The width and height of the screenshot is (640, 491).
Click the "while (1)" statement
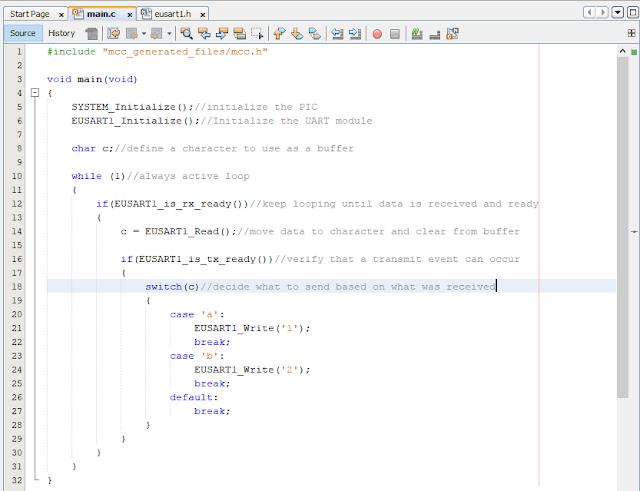pos(98,176)
